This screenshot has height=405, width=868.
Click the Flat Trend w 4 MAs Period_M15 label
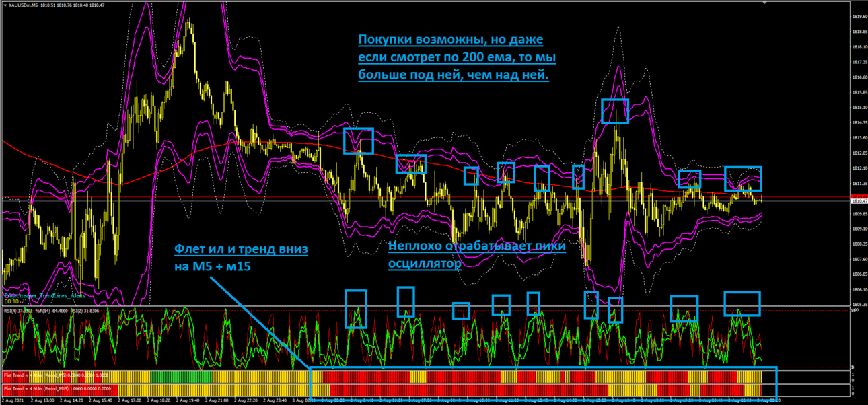pyautogui.click(x=57, y=389)
